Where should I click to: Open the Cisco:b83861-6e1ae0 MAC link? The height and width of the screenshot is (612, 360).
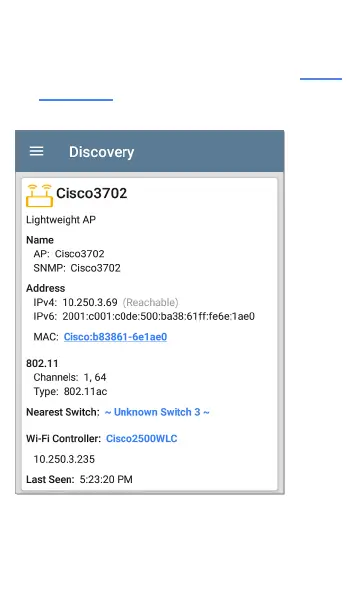coord(115,337)
